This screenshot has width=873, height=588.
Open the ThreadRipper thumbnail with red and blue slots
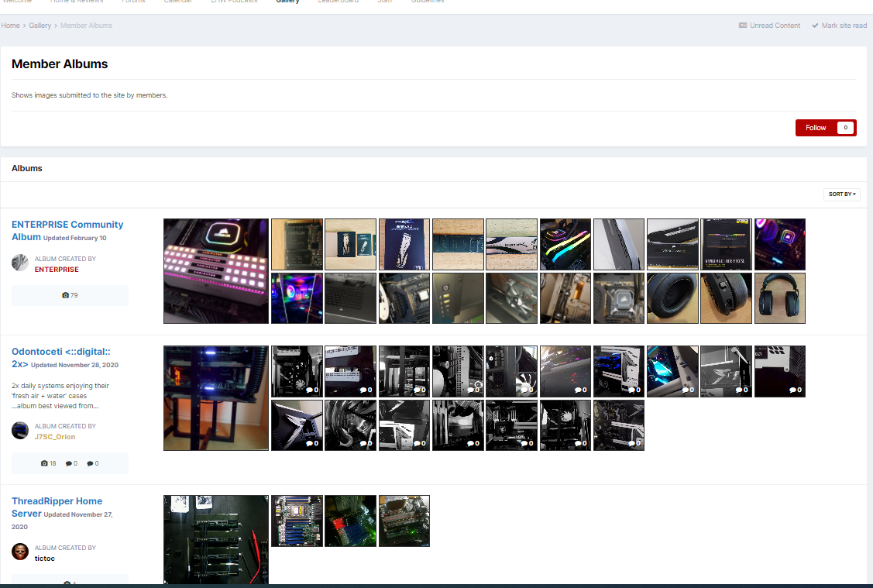tap(350, 521)
